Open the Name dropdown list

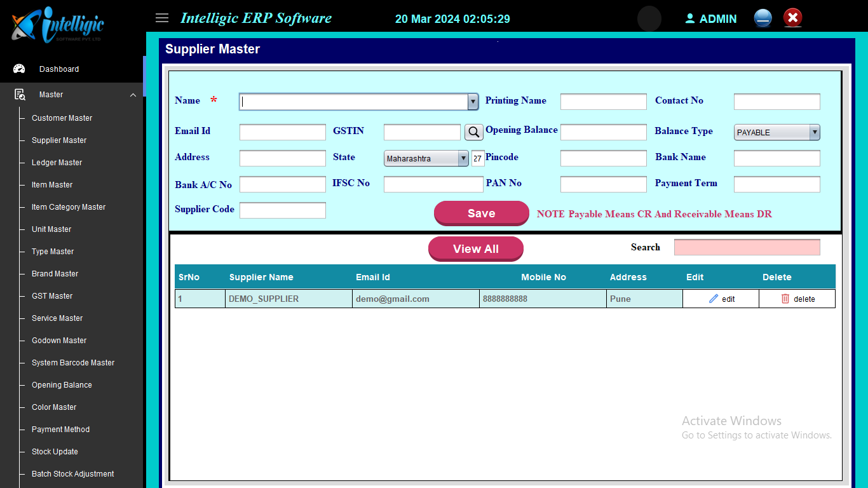[473, 102]
